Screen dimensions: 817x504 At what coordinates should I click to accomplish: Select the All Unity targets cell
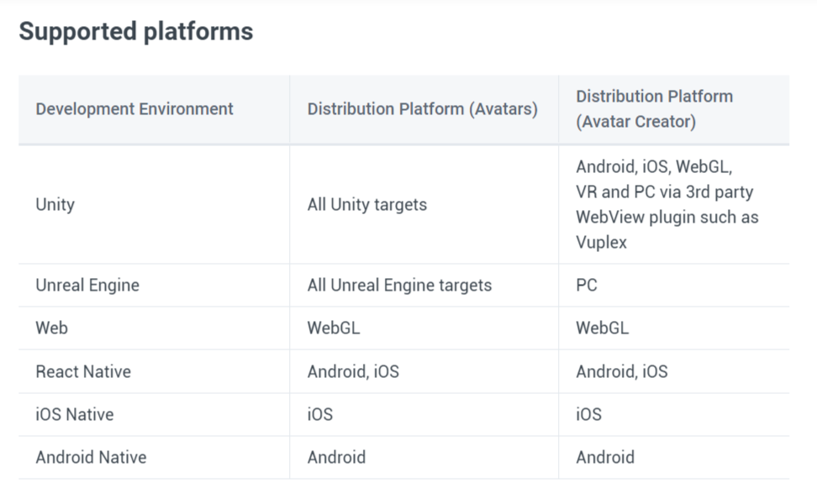coord(366,205)
